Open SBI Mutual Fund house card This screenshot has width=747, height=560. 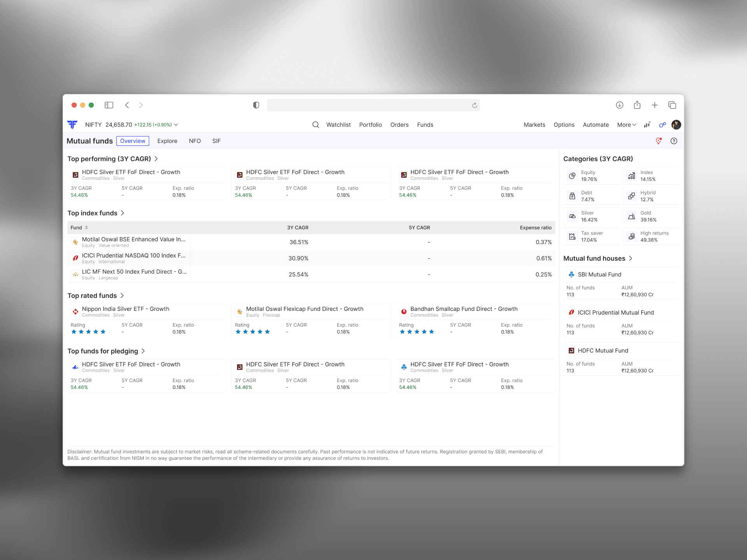(x=621, y=283)
